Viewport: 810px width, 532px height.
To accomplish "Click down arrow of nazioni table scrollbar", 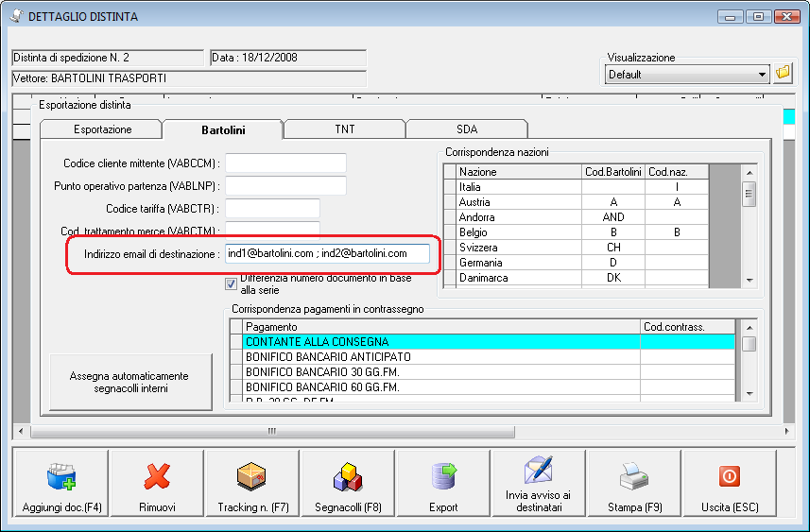I will (x=750, y=280).
